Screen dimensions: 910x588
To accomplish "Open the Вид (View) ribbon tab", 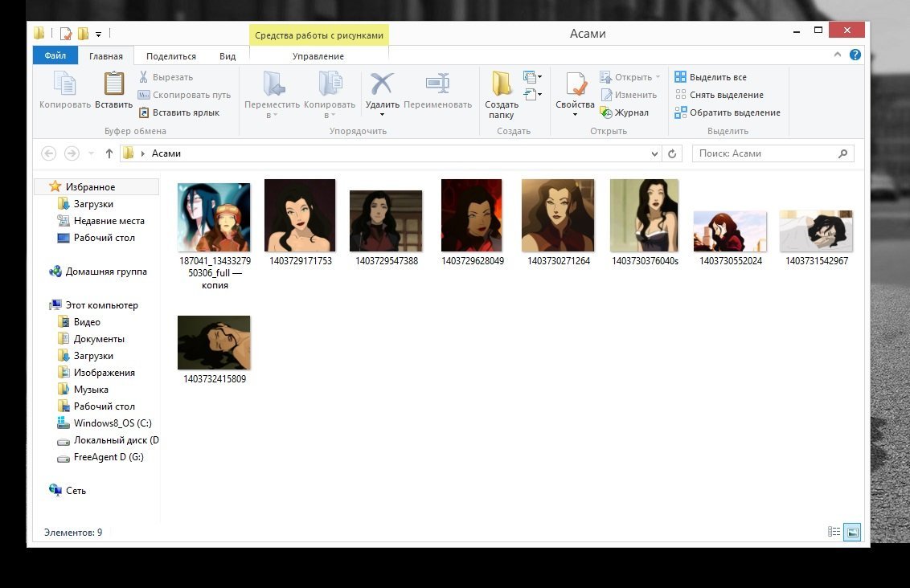I will [x=227, y=56].
